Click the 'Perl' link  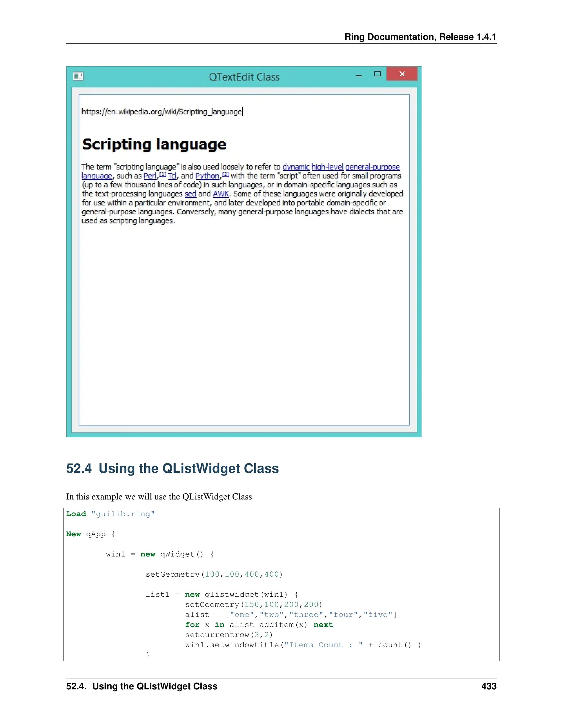point(150,176)
